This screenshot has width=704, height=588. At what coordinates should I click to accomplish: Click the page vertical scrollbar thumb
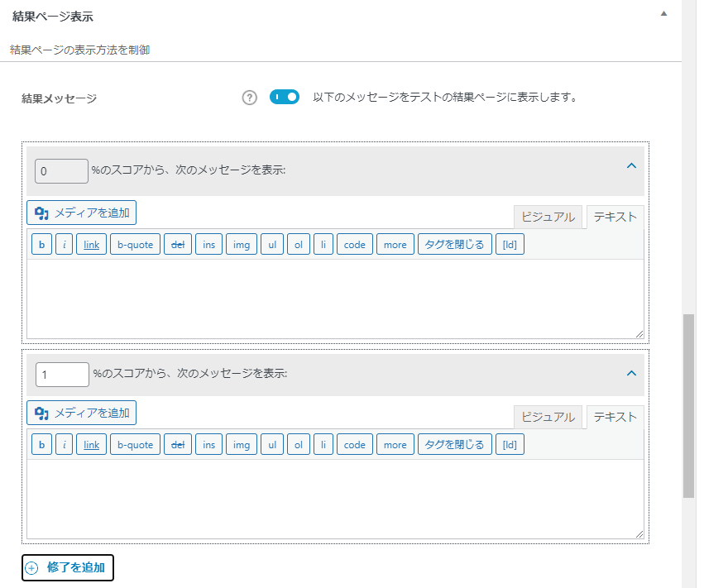pos(688,406)
